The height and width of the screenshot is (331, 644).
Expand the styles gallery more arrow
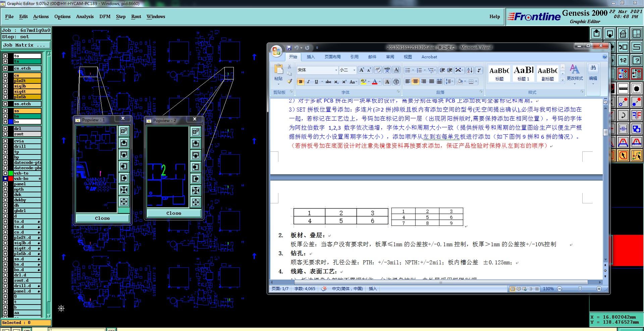click(562, 80)
